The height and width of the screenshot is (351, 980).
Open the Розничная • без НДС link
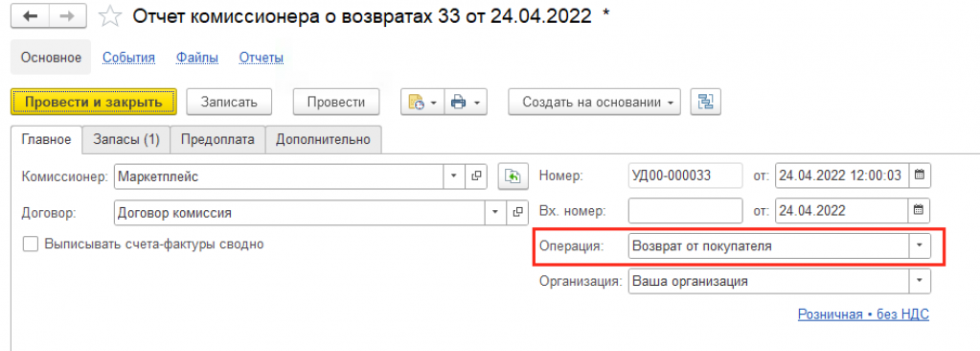pos(863,315)
